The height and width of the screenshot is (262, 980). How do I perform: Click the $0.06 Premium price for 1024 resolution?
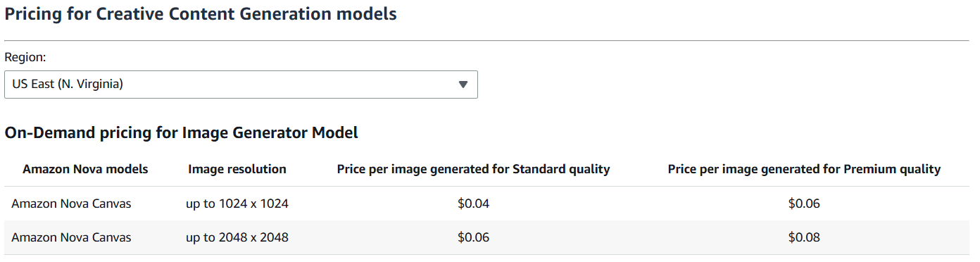coord(804,204)
